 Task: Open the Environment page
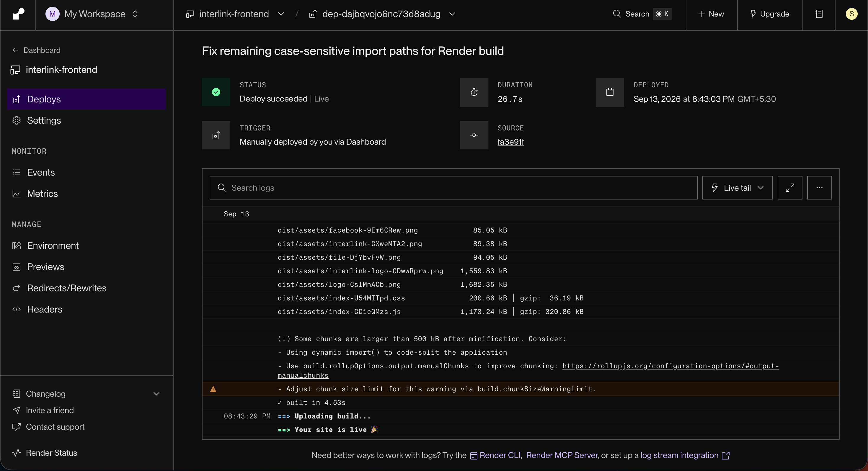53,246
